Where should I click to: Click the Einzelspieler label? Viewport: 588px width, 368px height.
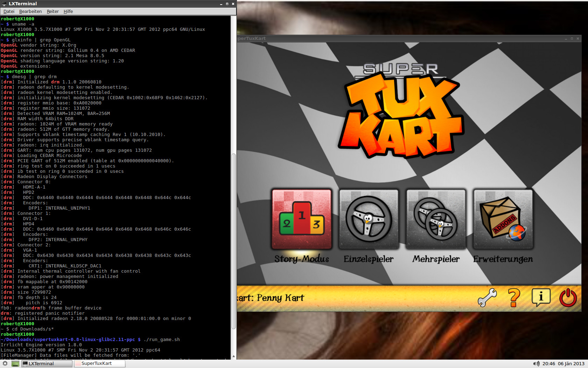[x=369, y=259]
